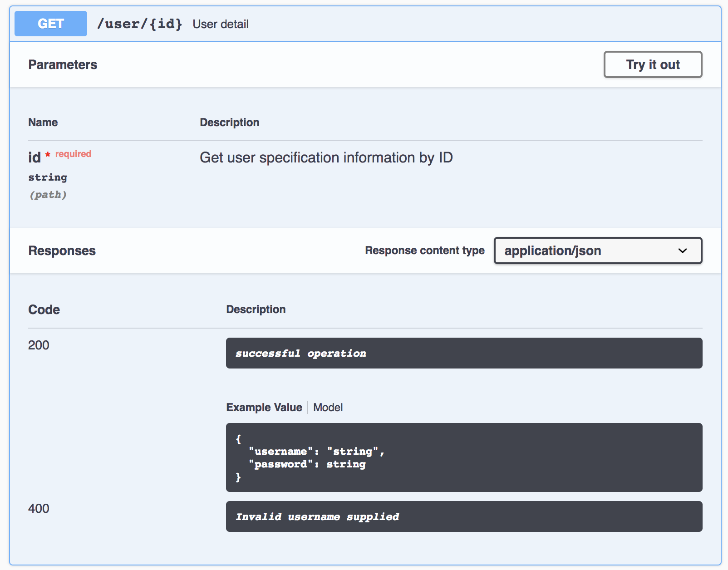Click the successful operation description box
The width and height of the screenshot is (728, 570).
coord(464,353)
